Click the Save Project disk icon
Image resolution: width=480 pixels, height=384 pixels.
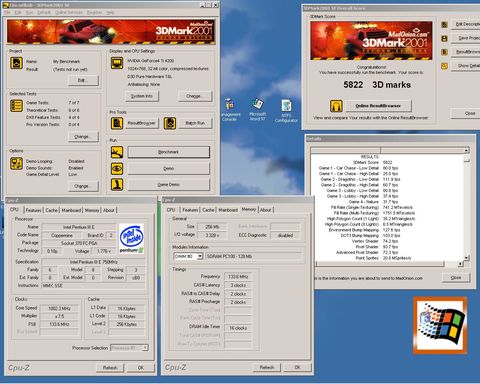444,38
